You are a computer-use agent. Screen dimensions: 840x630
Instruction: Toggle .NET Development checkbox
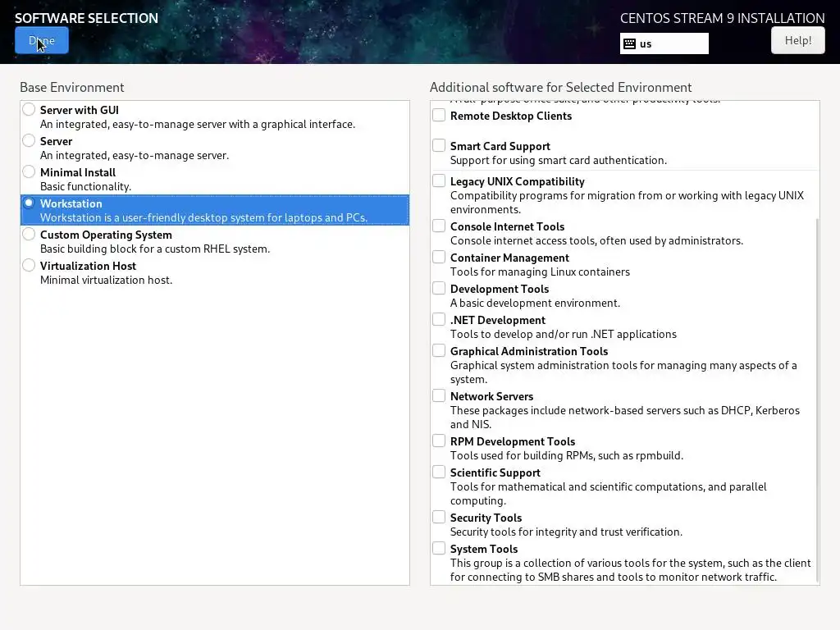pos(440,320)
